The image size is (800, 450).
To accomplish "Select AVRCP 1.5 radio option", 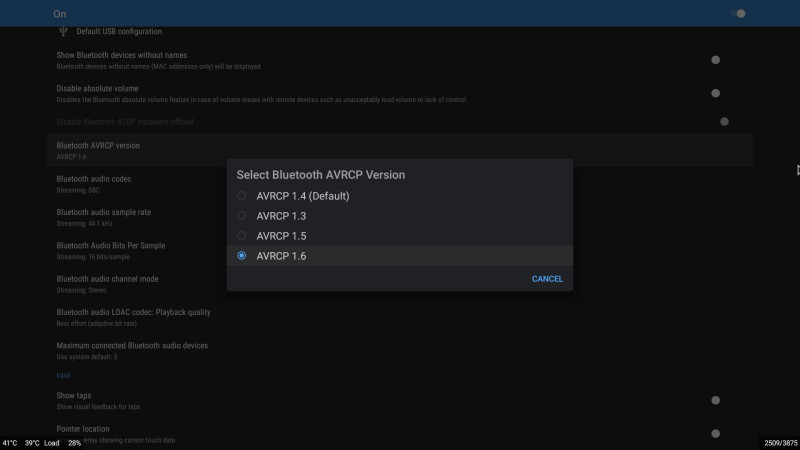I will [x=242, y=236].
